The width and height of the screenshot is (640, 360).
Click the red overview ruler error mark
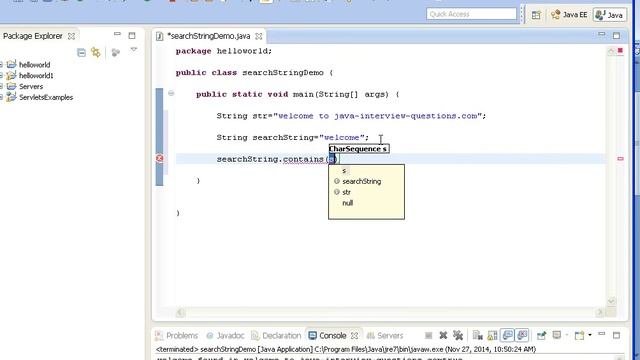tap(620, 158)
